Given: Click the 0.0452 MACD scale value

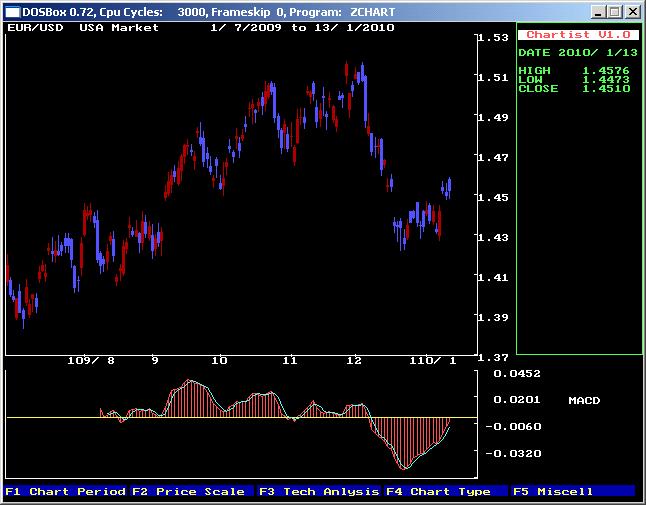Looking at the screenshot, I should point(517,374).
